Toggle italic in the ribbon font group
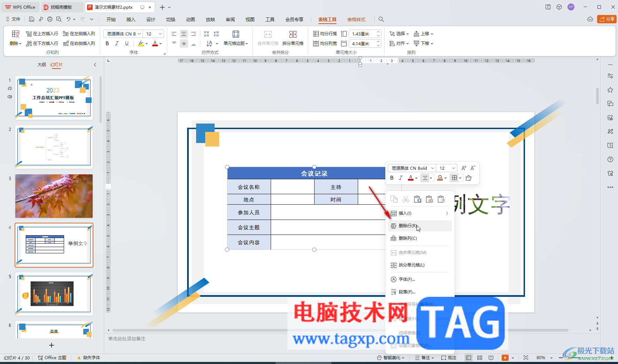The height and width of the screenshot is (364, 618). 117,43
